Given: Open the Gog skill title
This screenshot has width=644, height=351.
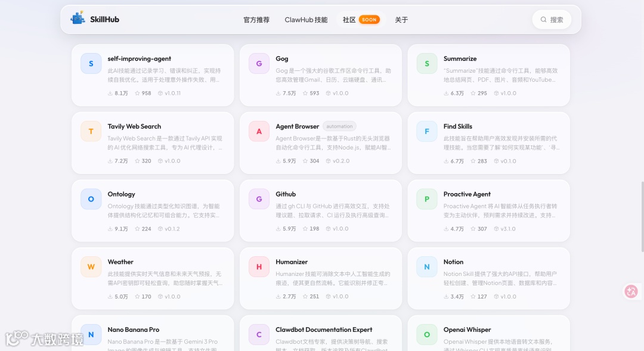Looking at the screenshot, I should (281, 59).
